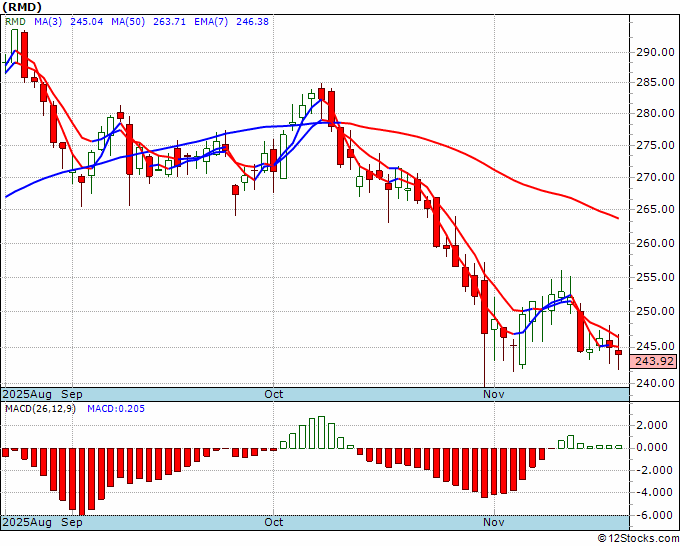The height and width of the screenshot is (546, 680).
Task: Click the 245.00 price axis label
Action: tap(655, 346)
